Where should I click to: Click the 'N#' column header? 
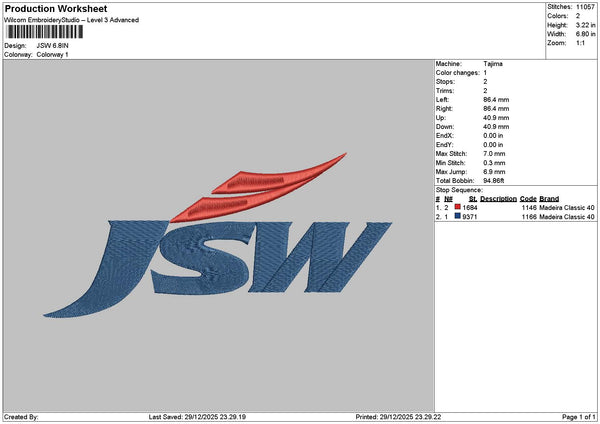(448, 199)
